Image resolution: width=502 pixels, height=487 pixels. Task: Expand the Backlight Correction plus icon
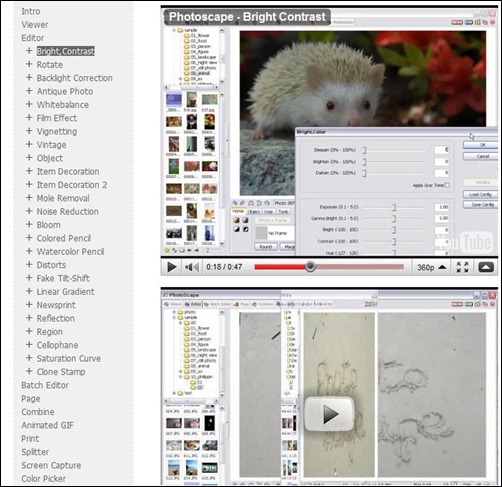(x=29, y=77)
